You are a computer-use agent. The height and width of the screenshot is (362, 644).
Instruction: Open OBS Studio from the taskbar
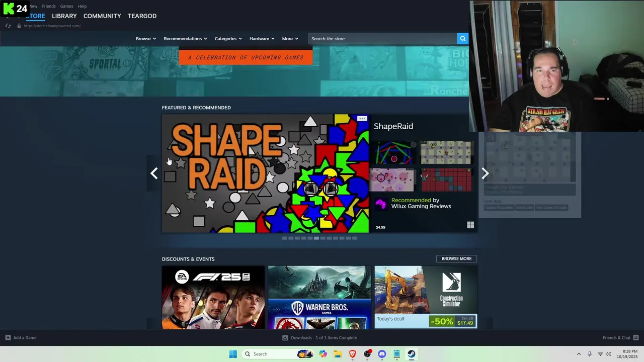click(367, 354)
